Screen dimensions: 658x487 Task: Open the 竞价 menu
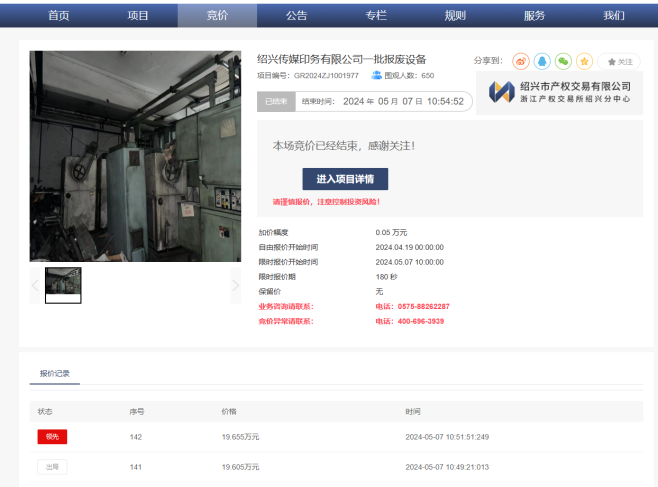pos(217,16)
